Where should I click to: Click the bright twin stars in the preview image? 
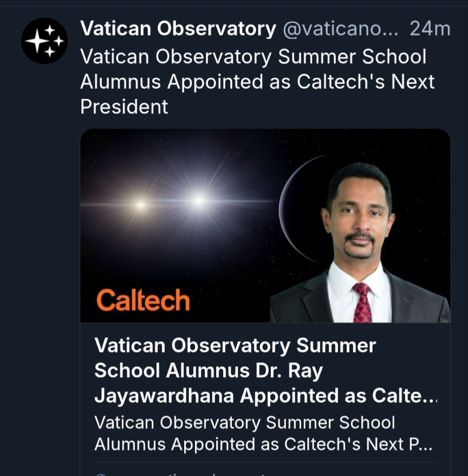pos(171,203)
